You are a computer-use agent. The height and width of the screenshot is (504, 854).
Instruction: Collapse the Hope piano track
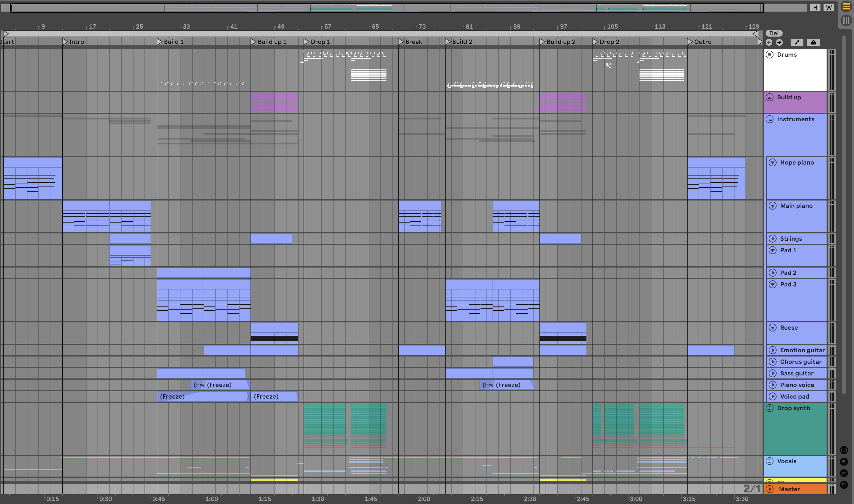[x=773, y=163]
